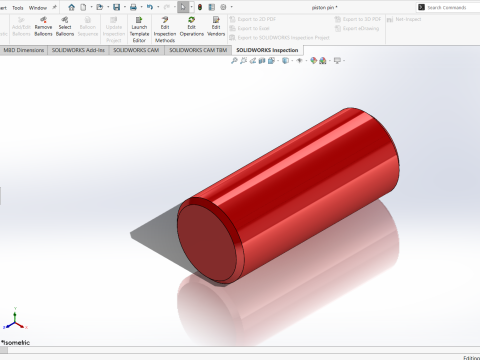Click the Rebuild traffic light icon
Viewport: 480px width, 360px height.
coord(200,7)
